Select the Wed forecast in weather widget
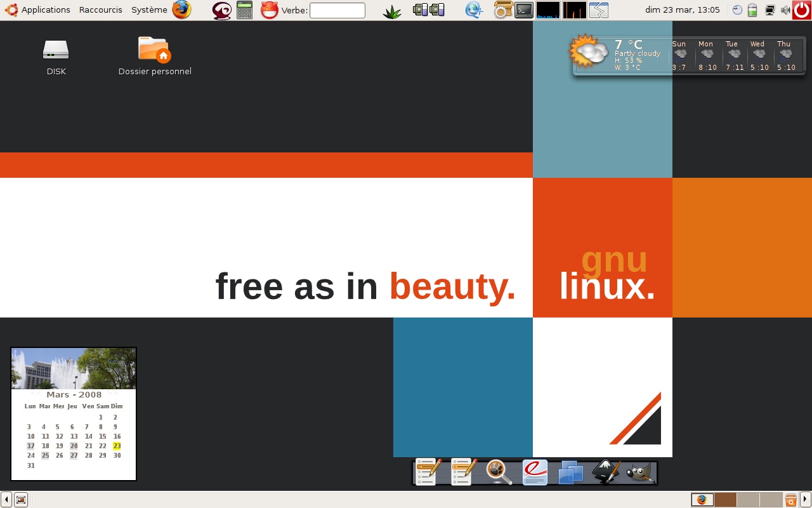The image size is (812, 508). click(x=759, y=55)
